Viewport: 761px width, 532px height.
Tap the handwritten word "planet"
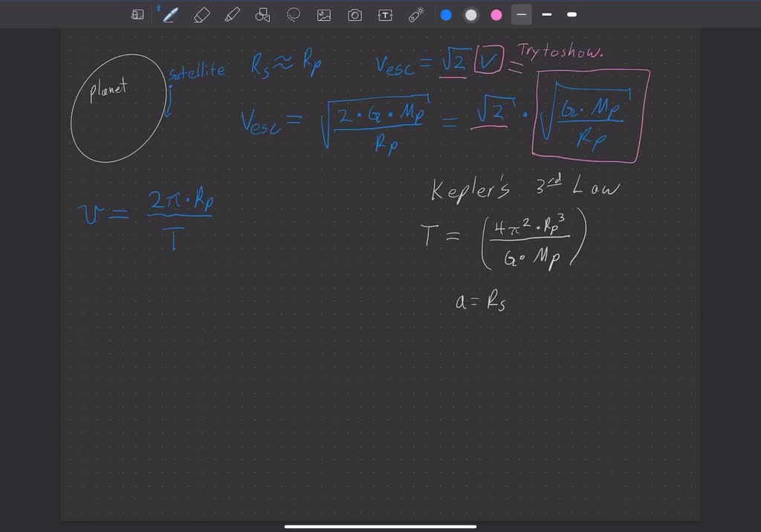[109, 89]
